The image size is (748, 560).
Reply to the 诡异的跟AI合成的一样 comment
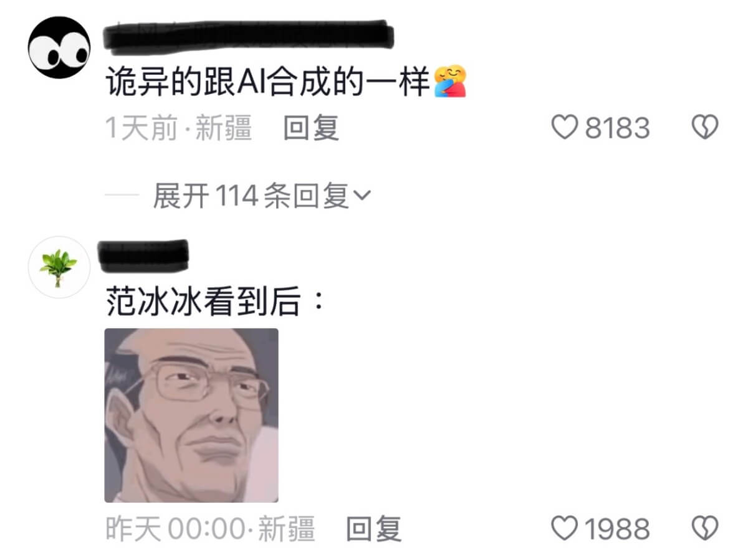(311, 128)
